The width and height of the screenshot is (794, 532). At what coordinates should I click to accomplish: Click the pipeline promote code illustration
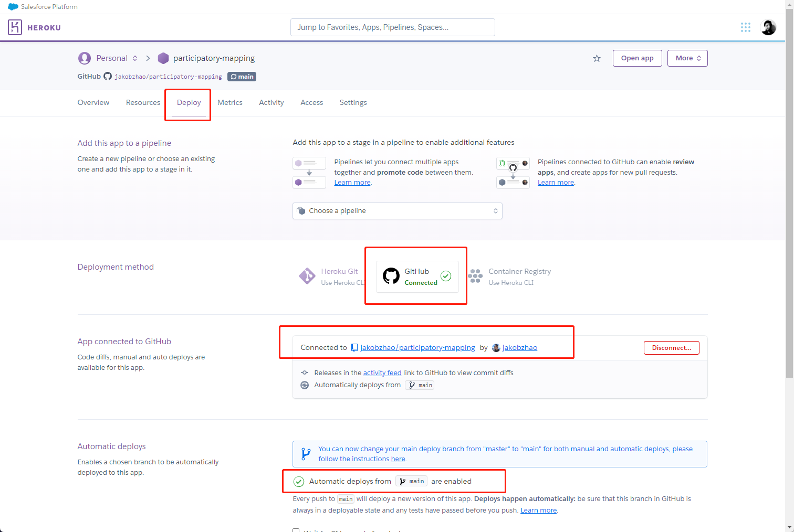click(x=309, y=173)
